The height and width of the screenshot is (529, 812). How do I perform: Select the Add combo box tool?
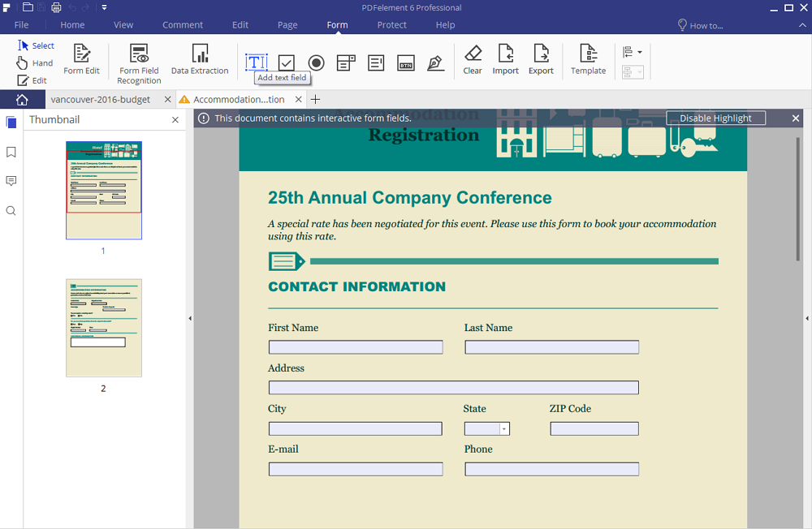click(x=346, y=62)
